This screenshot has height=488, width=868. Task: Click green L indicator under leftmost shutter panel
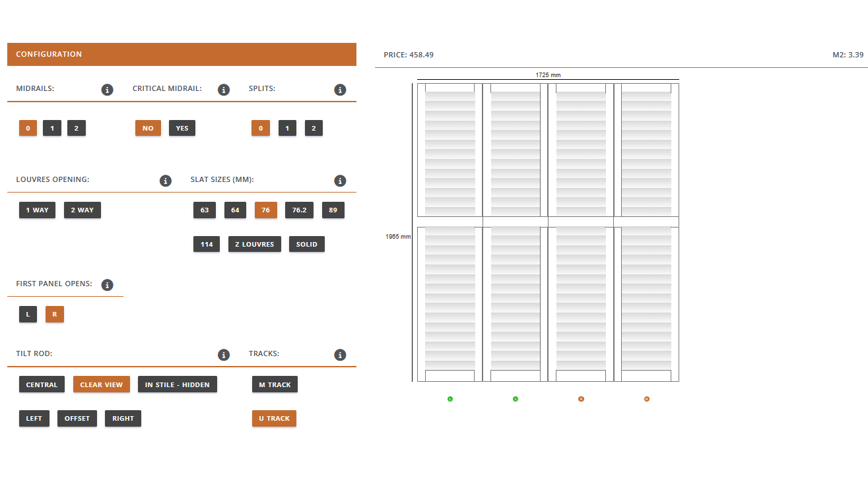(x=450, y=399)
